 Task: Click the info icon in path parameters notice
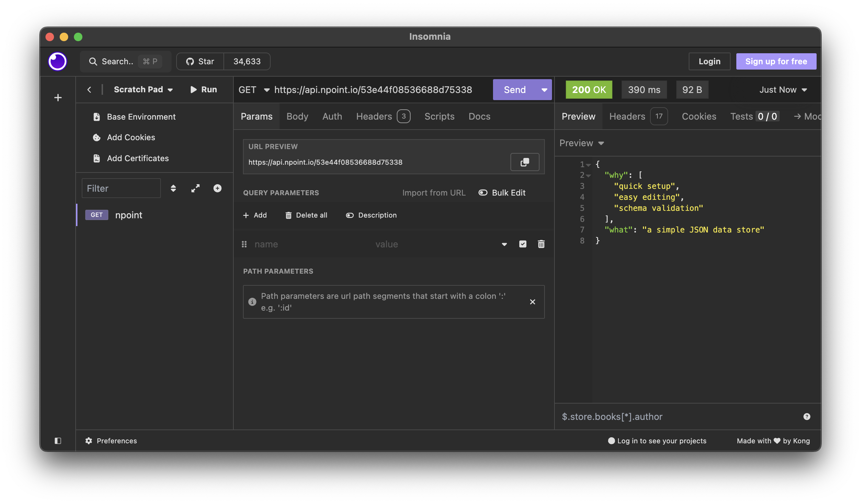[252, 302]
